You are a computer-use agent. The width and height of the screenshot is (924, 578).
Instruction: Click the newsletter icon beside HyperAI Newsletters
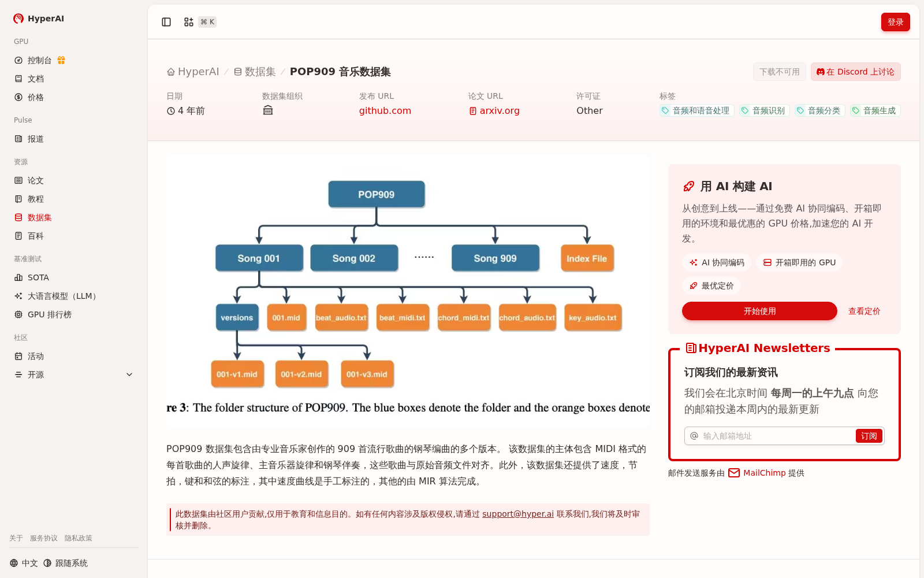691,348
